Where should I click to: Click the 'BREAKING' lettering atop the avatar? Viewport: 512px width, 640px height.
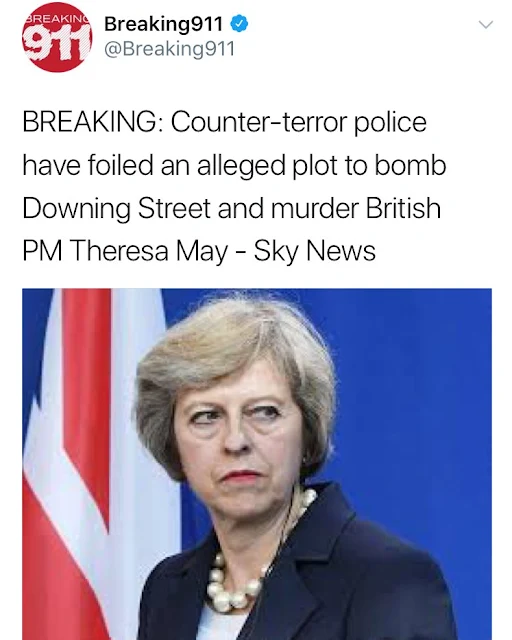[56, 18]
